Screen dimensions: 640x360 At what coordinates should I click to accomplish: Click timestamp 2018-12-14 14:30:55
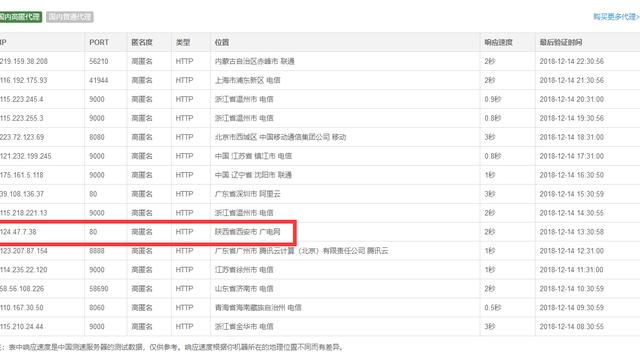[x=571, y=213]
